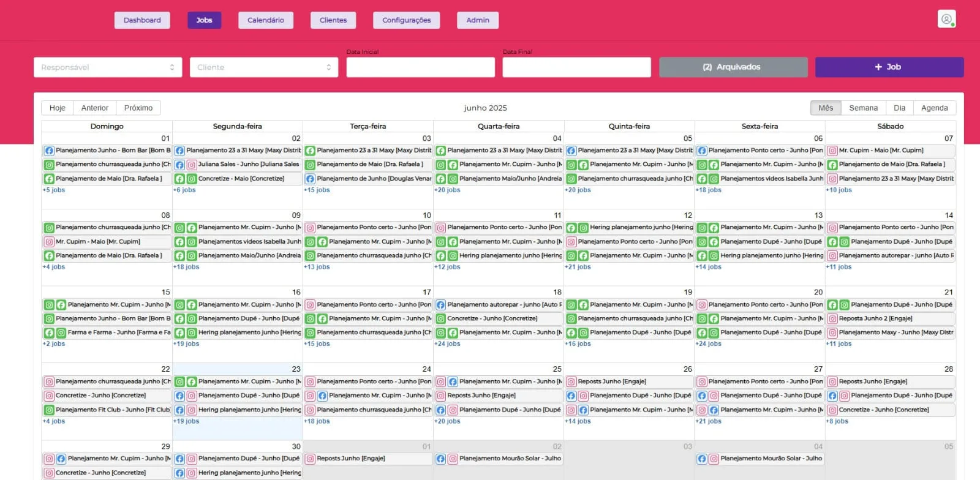This screenshot has width=980, height=480.
Task: Focus the Data Final date field
Action: [576, 67]
